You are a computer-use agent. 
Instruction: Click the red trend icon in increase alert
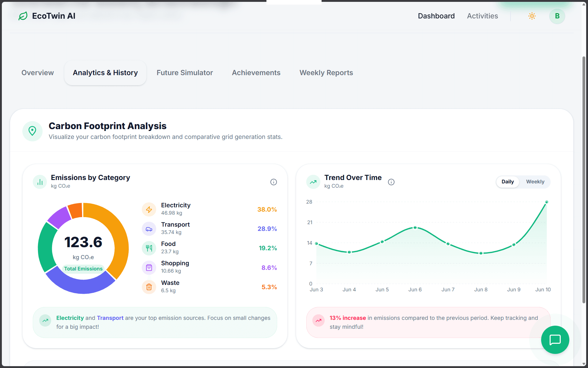pyautogui.click(x=318, y=321)
